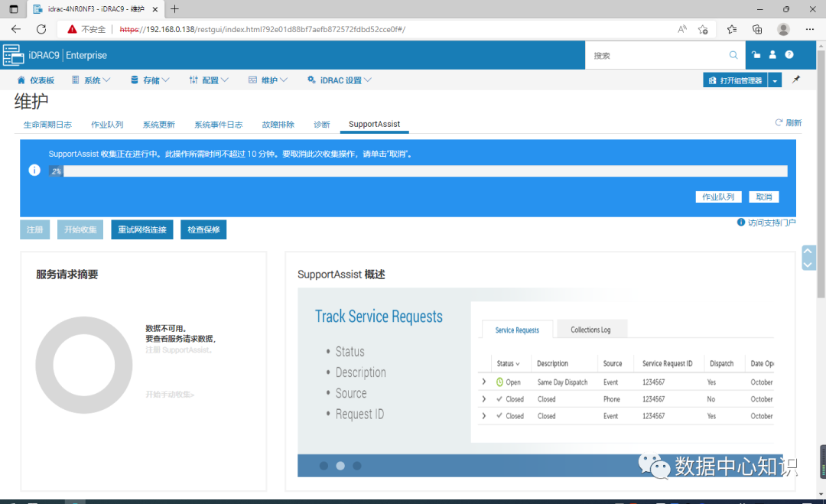Expand the last Closed Event row
The width and height of the screenshot is (826, 504).
click(483, 415)
